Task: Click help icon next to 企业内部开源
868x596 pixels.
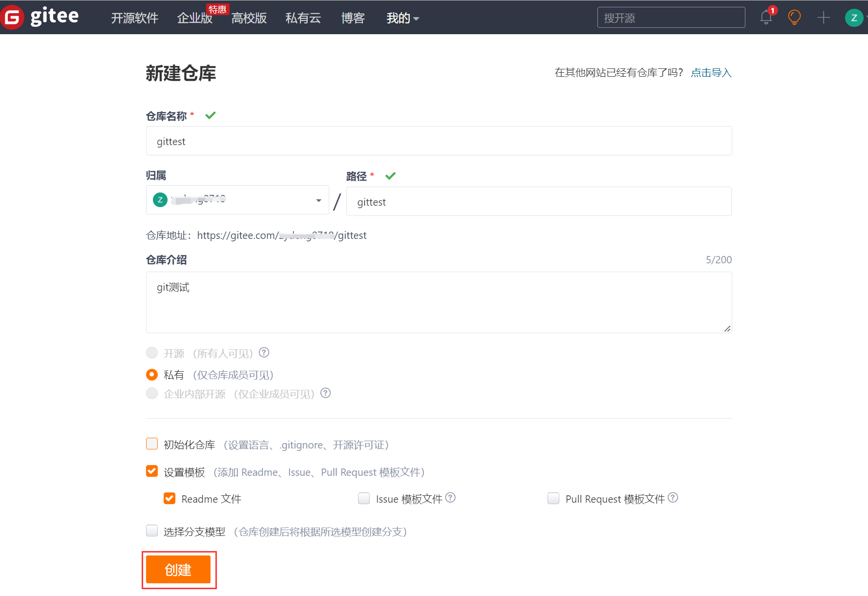Action: [326, 393]
